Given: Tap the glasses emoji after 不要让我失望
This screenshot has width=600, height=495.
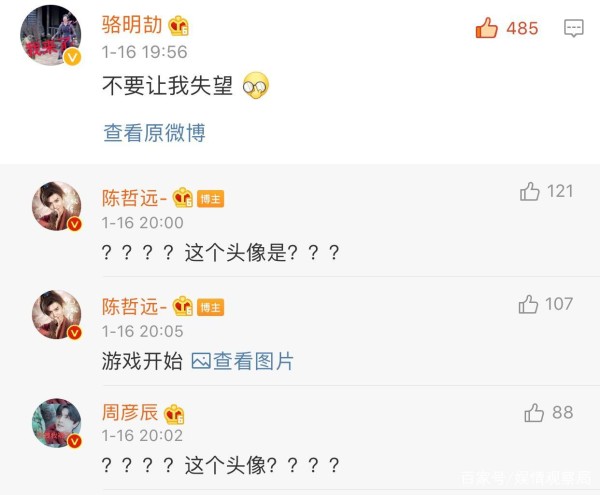Looking at the screenshot, I should click(256, 85).
